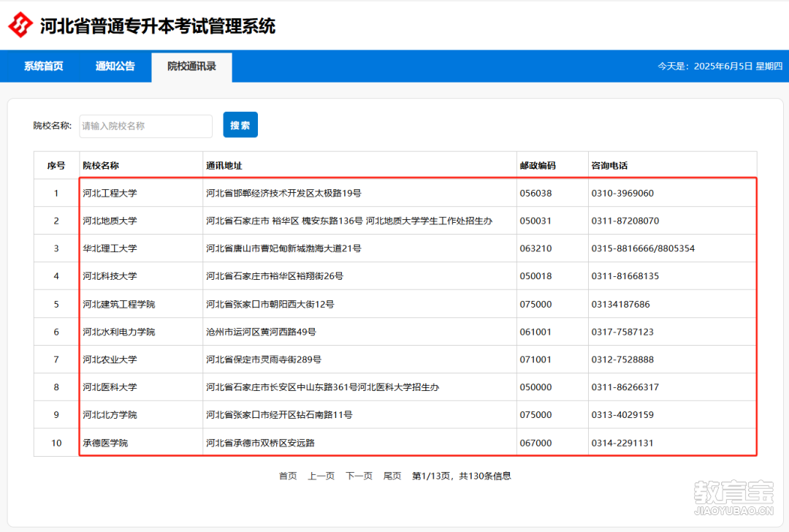This screenshot has height=532, width=789.
Task: Click phone number 0315-8816666/8805354
Action: pos(643,248)
